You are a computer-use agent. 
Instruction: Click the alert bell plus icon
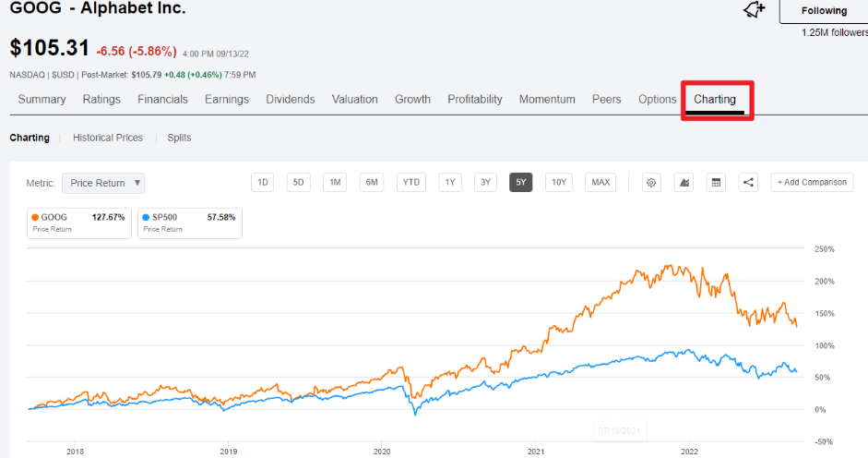coord(754,9)
